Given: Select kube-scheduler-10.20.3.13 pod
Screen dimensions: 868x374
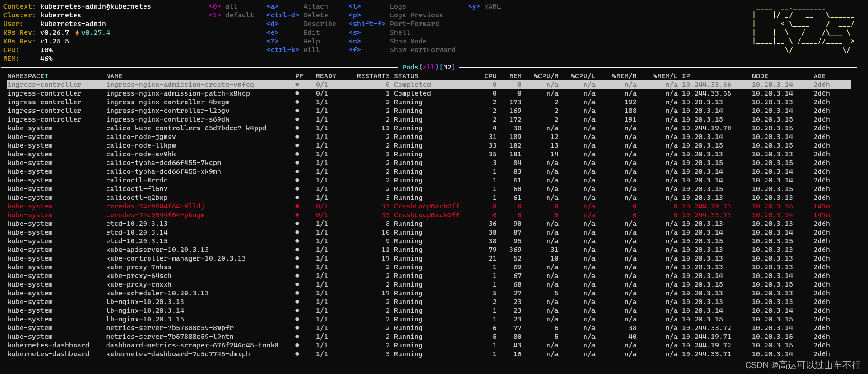Looking at the screenshot, I should click(429, 293).
